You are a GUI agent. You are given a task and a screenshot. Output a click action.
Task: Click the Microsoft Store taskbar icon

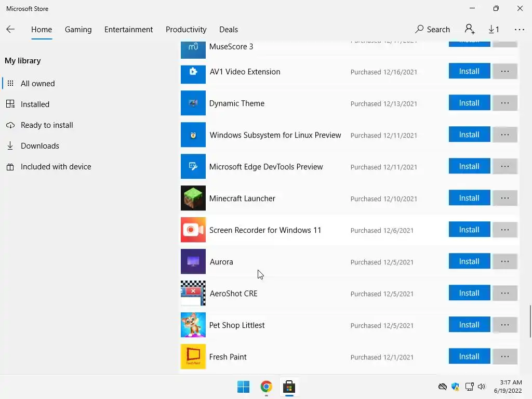(289, 387)
